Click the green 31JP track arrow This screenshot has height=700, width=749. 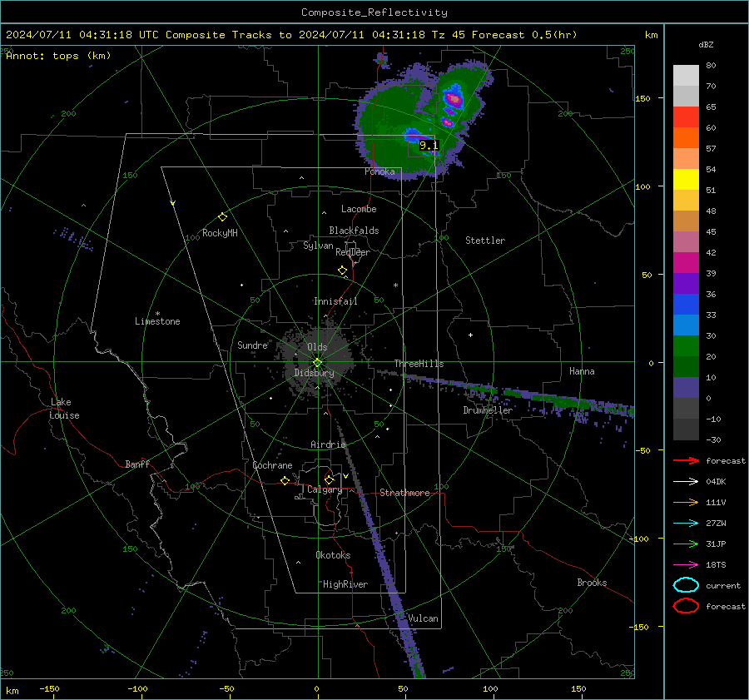coord(686,544)
